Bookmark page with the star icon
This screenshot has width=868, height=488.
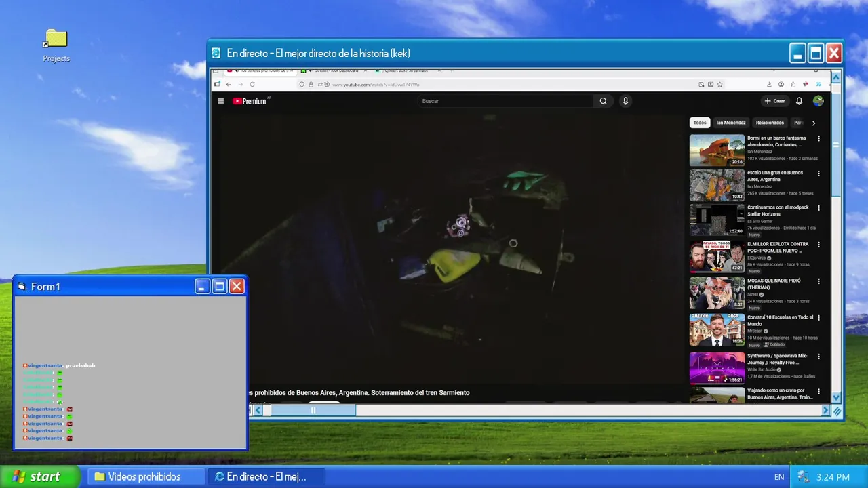(x=719, y=84)
